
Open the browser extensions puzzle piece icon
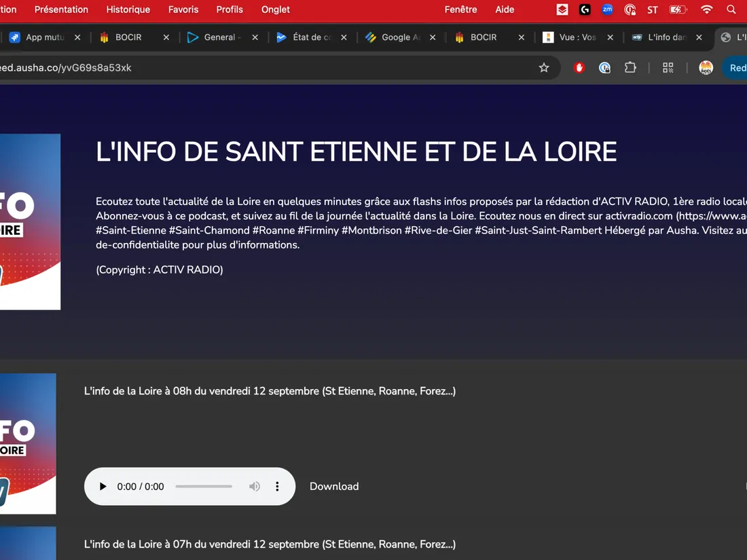(x=630, y=68)
